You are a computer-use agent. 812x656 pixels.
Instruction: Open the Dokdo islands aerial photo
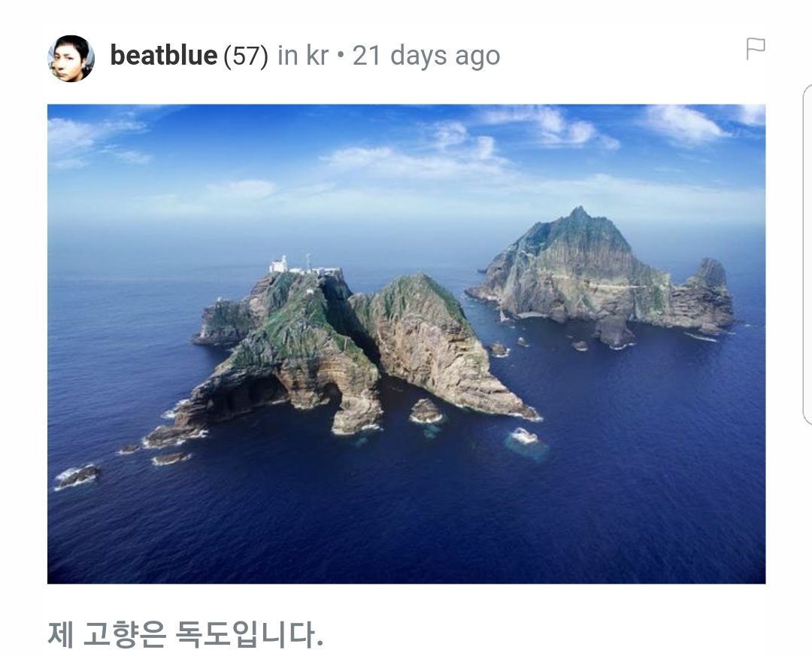click(407, 344)
